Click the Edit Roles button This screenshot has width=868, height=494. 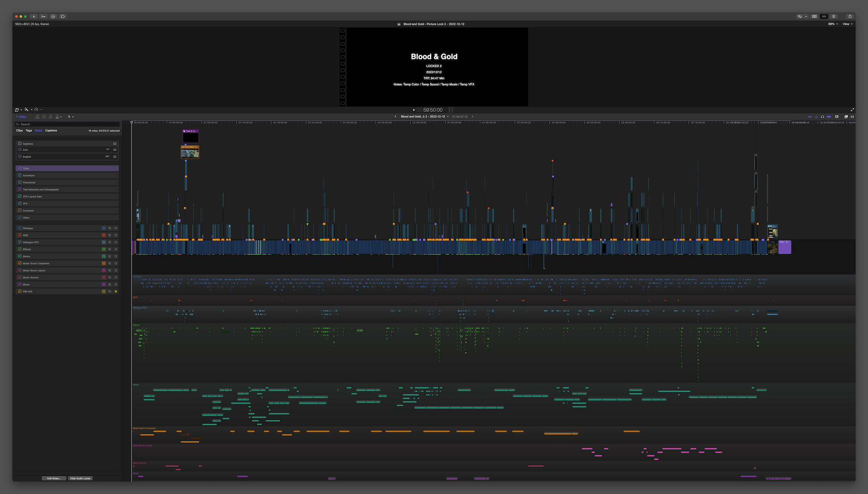point(54,478)
